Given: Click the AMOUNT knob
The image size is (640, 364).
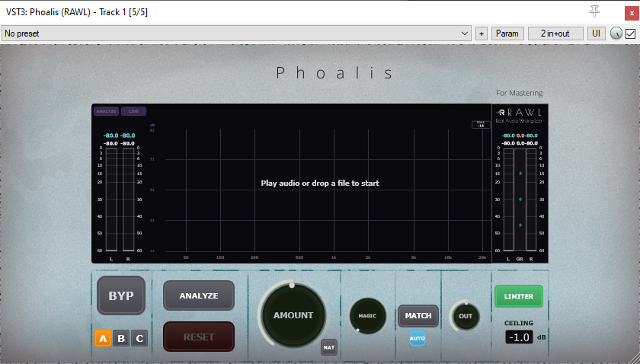Looking at the screenshot, I should [293, 315].
